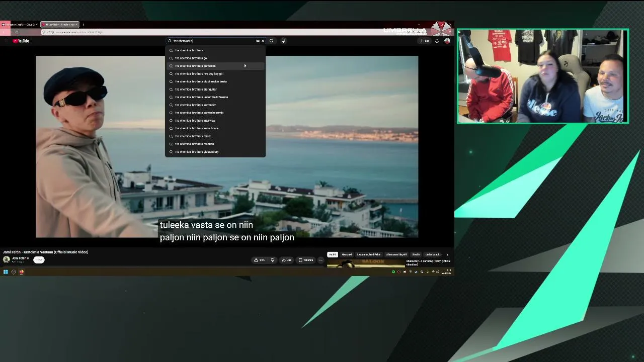644x362 pixels.
Task: Pick suggestion "the chemical brothers go"
Action: 215,58
